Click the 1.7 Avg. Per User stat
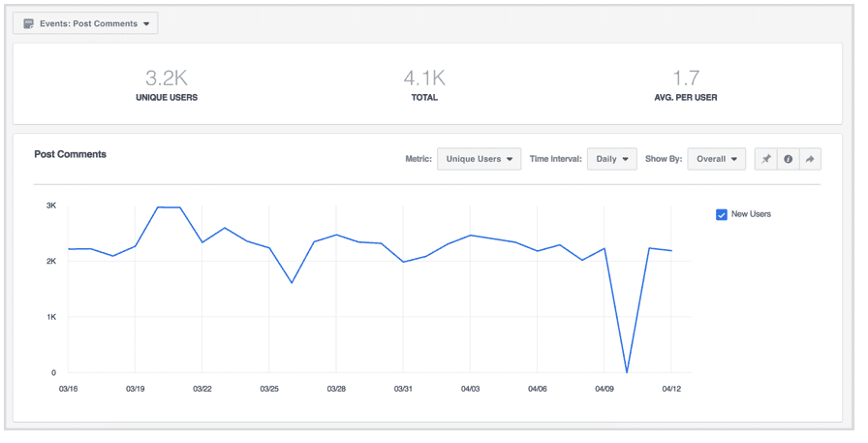The width and height of the screenshot is (868, 443). (x=686, y=83)
